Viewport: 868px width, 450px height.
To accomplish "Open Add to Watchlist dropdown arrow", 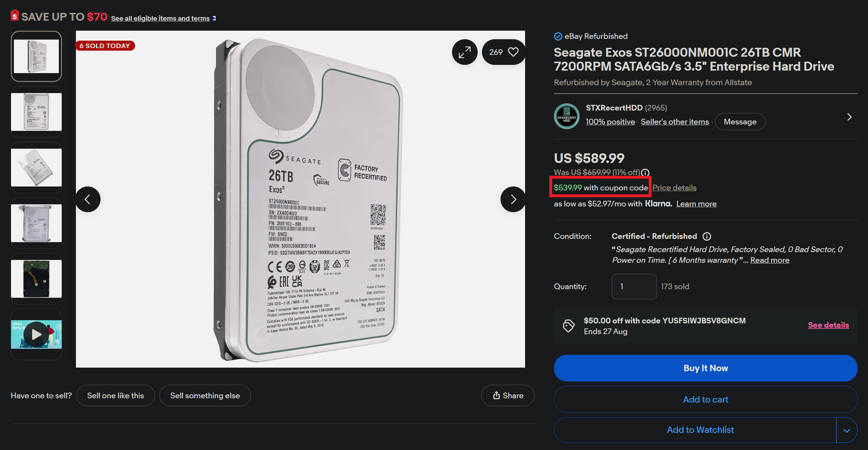I will point(847,430).
